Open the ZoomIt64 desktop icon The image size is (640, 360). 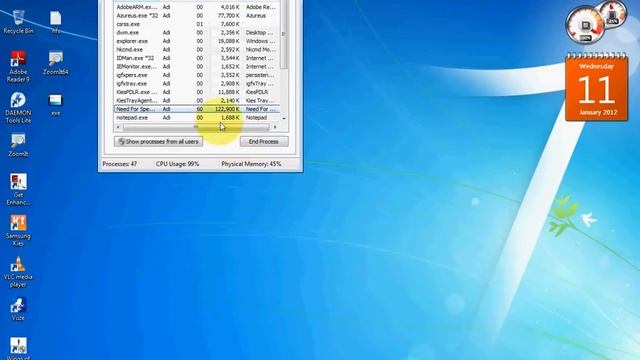[56, 63]
